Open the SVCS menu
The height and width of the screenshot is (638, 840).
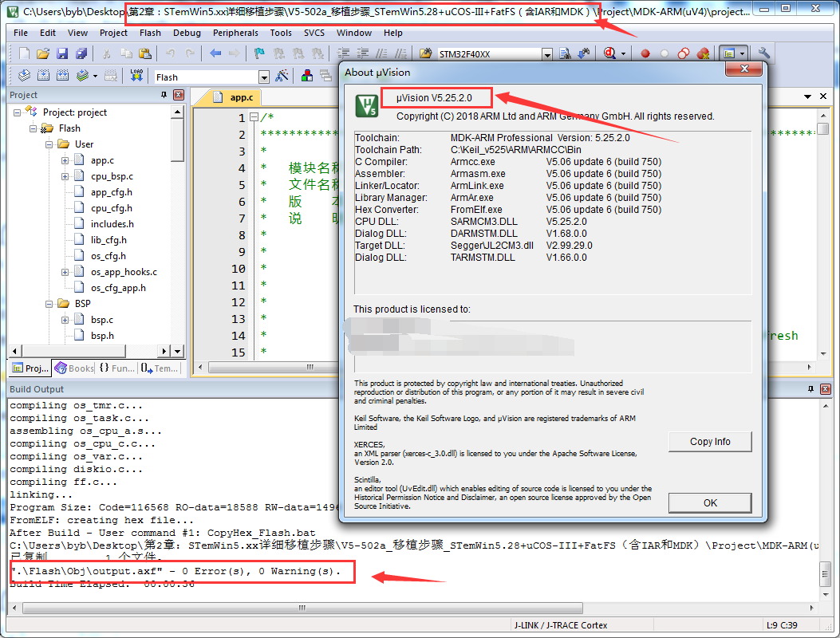tap(314, 33)
